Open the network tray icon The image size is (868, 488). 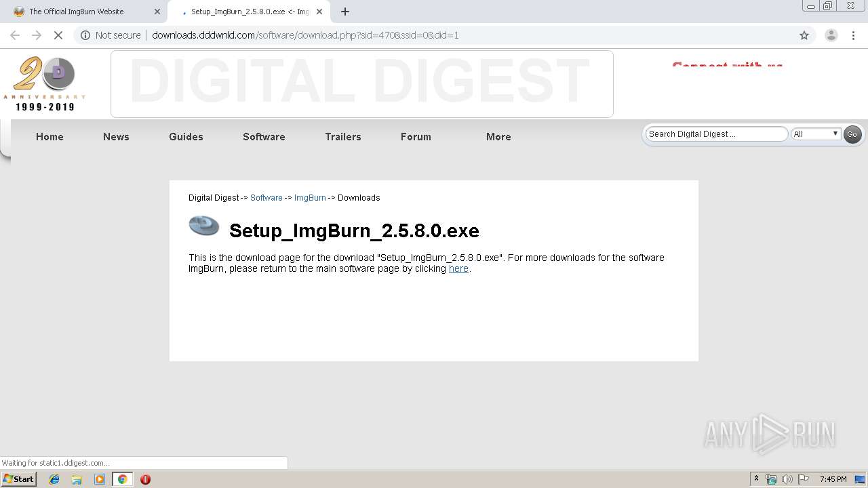[x=771, y=479]
